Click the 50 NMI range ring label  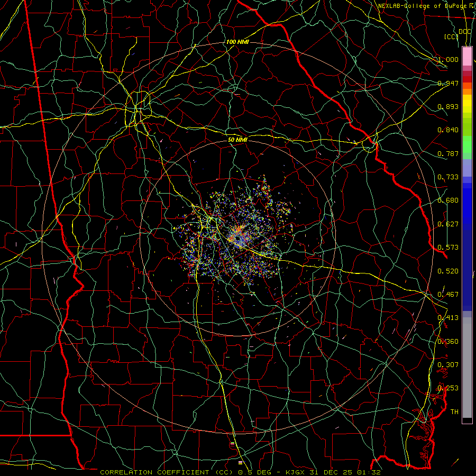[237, 140]
